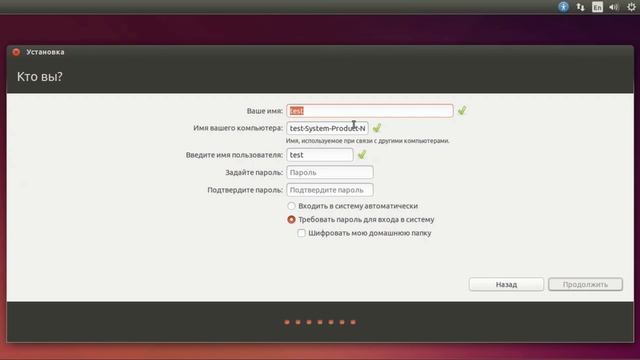Click checkmark beside computer name field

pyautogui.click(x=377, y=128)
